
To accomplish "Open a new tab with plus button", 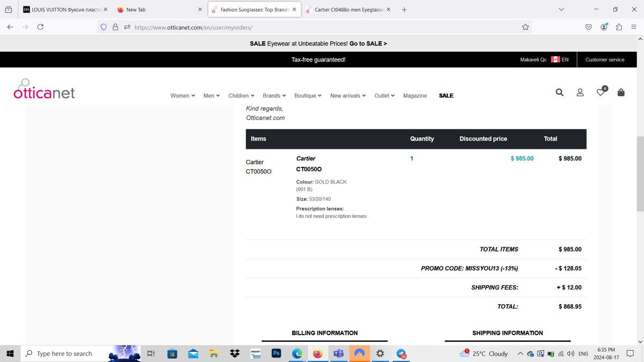I will click(x=404, y=10).
